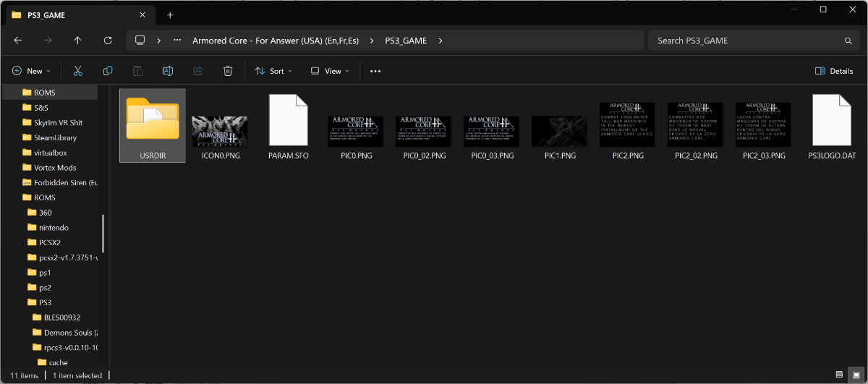Click the Delete trash icon
Viewport: 868px width, 384px height.
pos(228,71)
